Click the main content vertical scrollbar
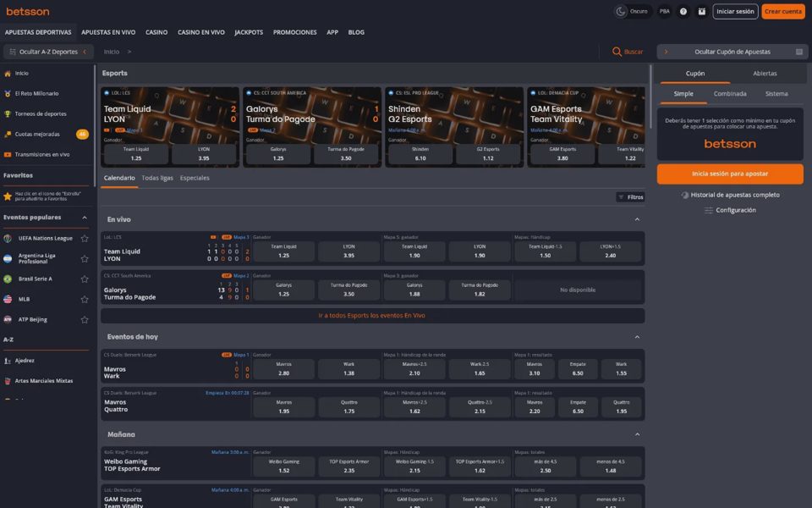Viewport: 812px width, 508px height. (650, 97)
